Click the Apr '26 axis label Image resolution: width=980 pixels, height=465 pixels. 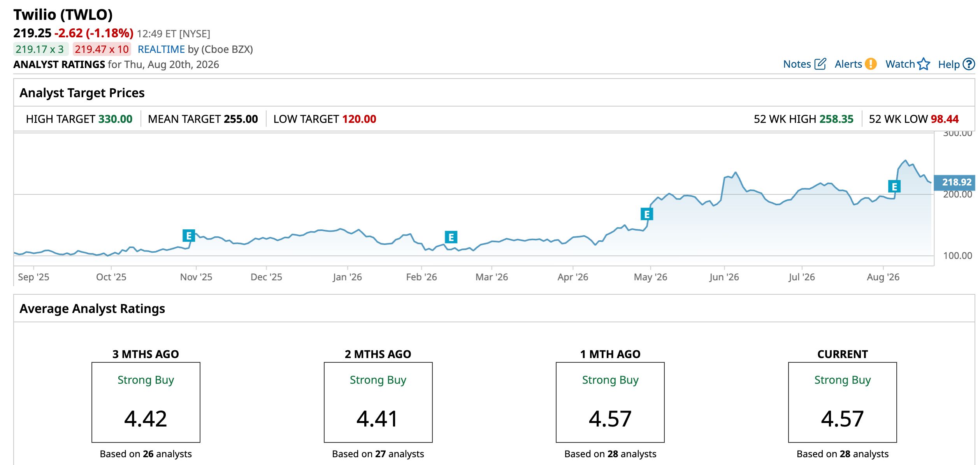573,277
